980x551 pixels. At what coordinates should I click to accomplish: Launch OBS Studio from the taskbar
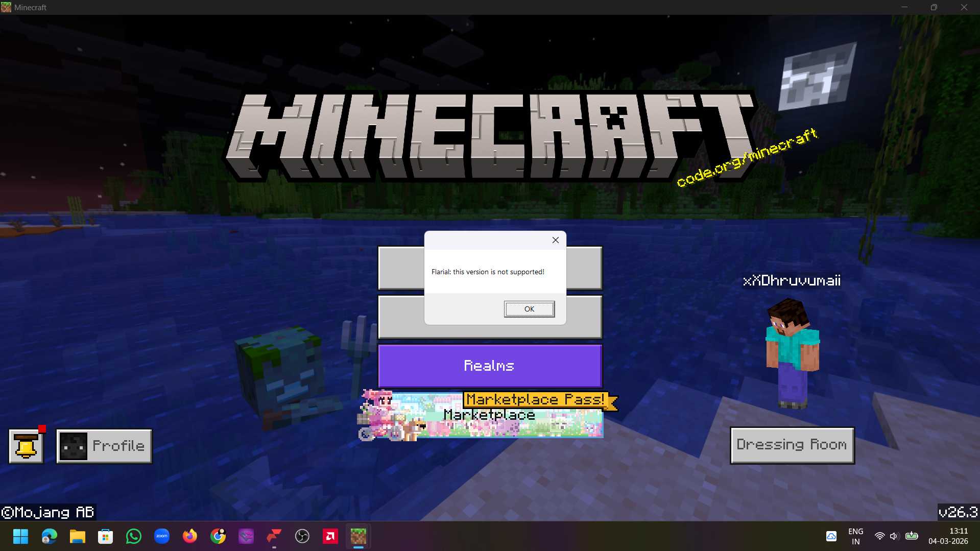(x=302, y=536)
